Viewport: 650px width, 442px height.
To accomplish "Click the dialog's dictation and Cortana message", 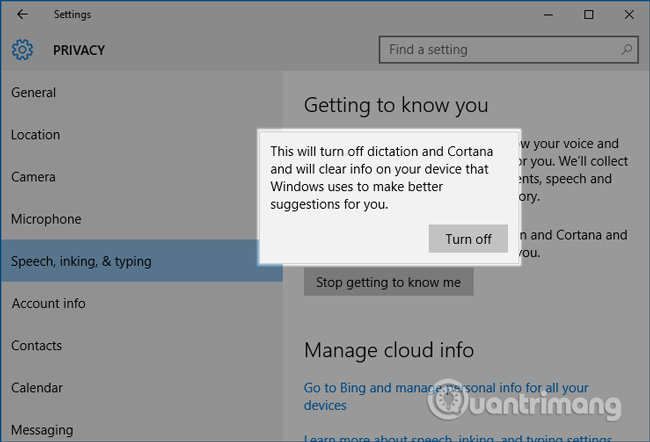I will (381, 177).
